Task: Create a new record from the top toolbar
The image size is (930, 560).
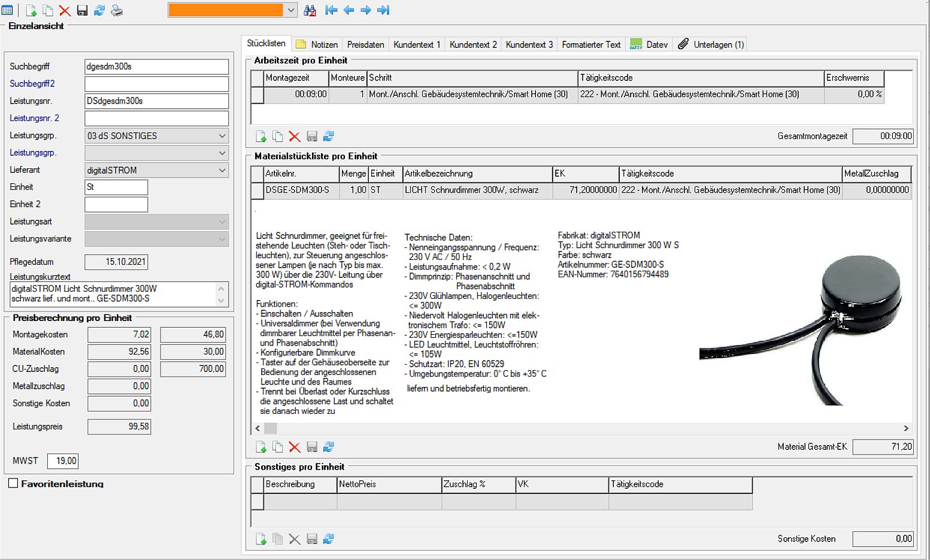Action: click(31, 10)
